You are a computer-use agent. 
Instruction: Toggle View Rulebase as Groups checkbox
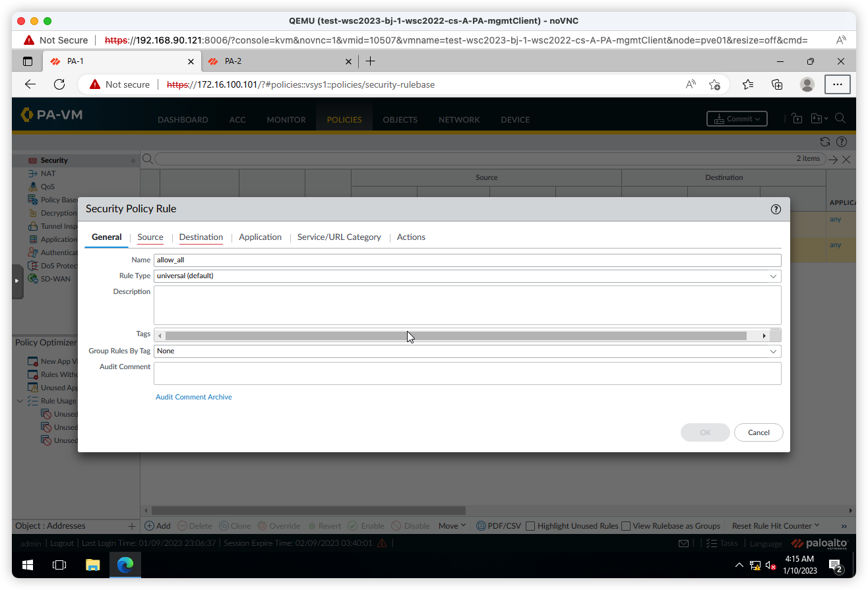[x=626, y=526]
